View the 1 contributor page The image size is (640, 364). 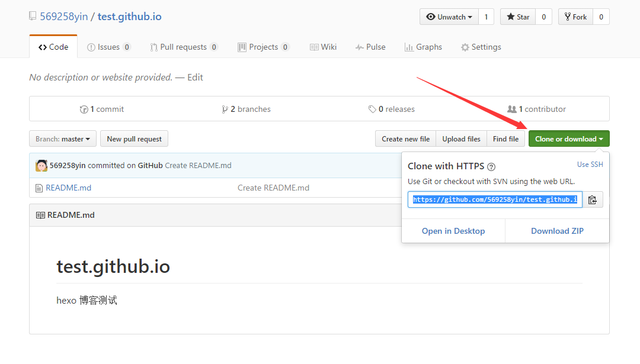coord(537,109)
